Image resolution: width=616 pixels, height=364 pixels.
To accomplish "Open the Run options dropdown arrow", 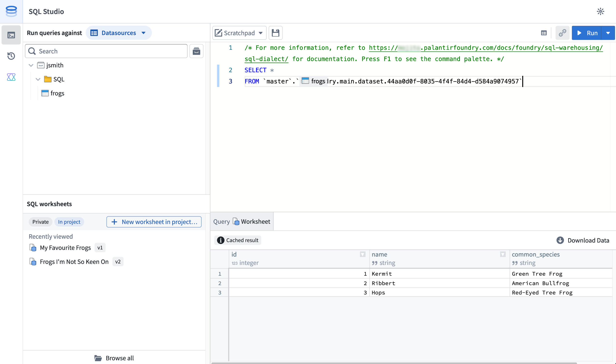I will [x=608, y=33].
